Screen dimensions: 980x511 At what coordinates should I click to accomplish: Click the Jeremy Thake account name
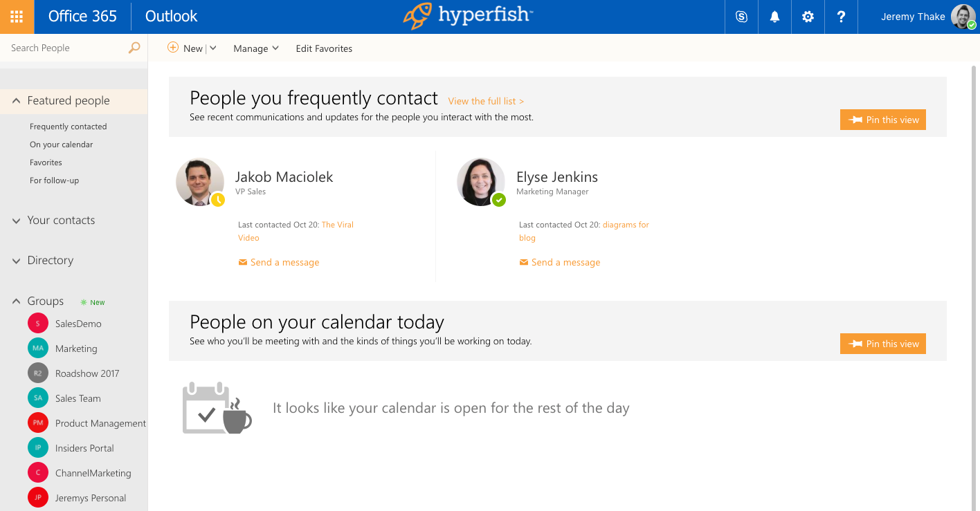click(x=913, y=17)
